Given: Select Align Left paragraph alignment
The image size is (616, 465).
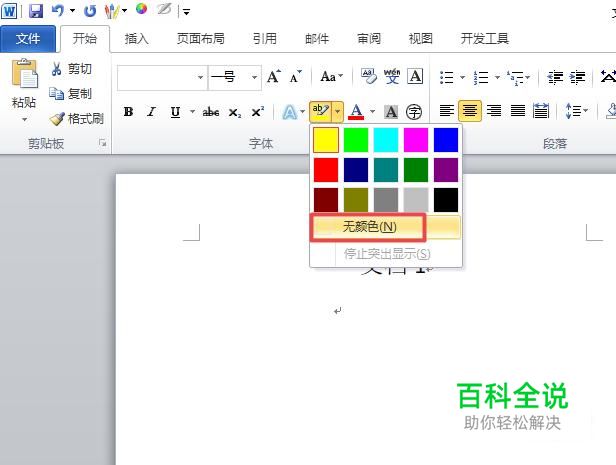Looking at the screenshot, I should coord(447,112).
